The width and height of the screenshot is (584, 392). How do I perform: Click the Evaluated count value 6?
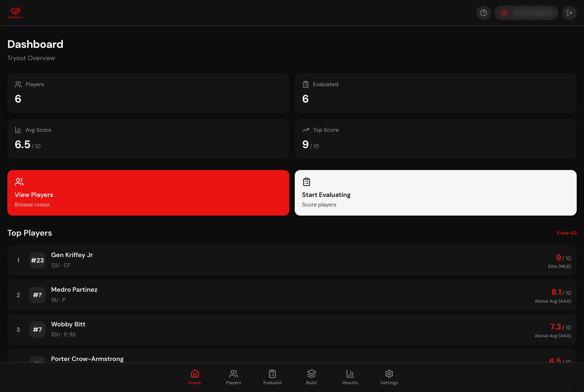click(x=305, y=99)
